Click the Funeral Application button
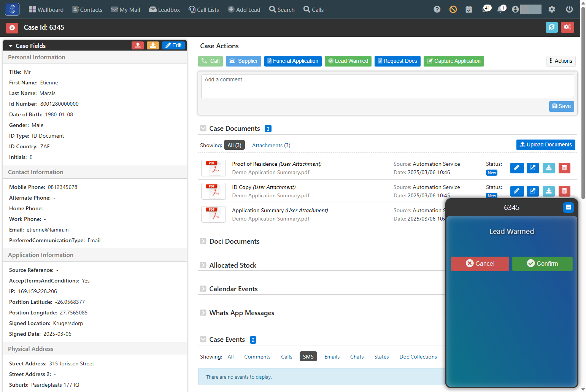This screenshot has width=586, height=392. pos(293,61)
